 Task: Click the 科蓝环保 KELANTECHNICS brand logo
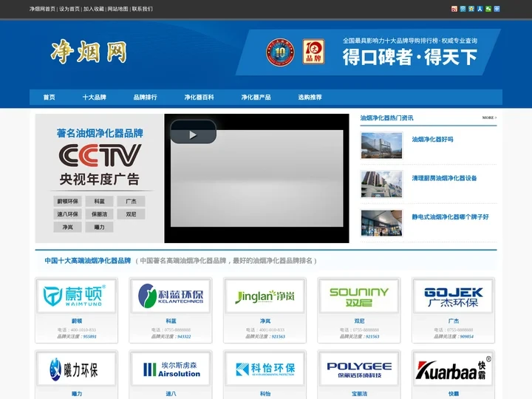(171, 296)
